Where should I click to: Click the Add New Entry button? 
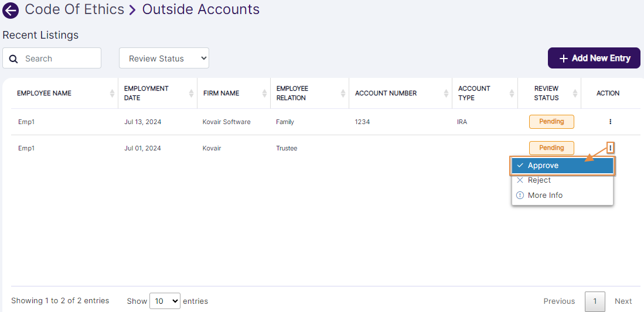click(594, 59)
